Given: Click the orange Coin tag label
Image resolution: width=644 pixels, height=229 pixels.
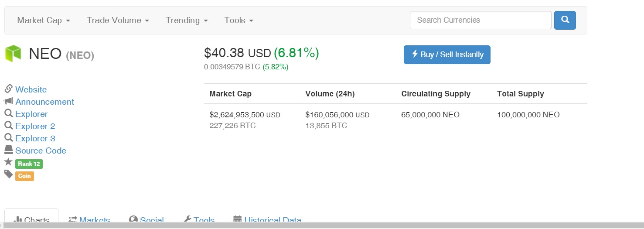Looking at the screenshot, I should [24, 176].
